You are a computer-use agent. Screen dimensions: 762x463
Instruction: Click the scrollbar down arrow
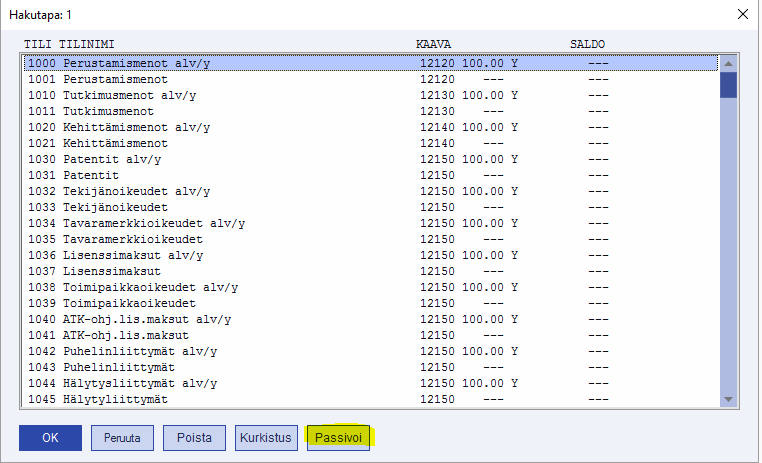728,399
